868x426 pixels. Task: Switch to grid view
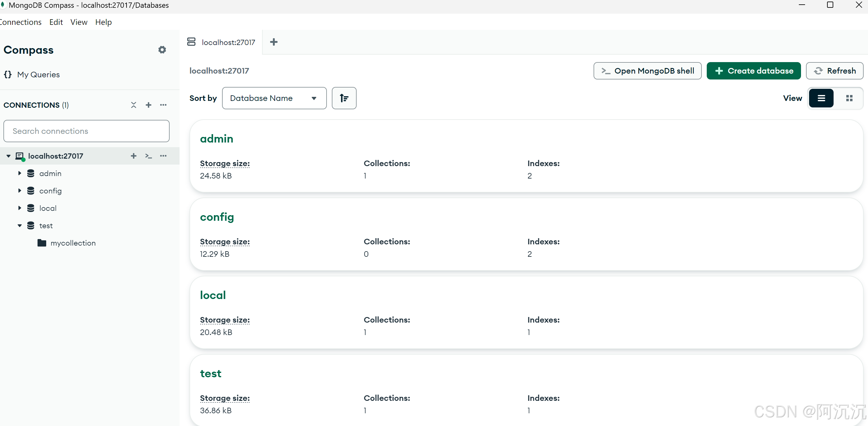click(x=849, y=98)
